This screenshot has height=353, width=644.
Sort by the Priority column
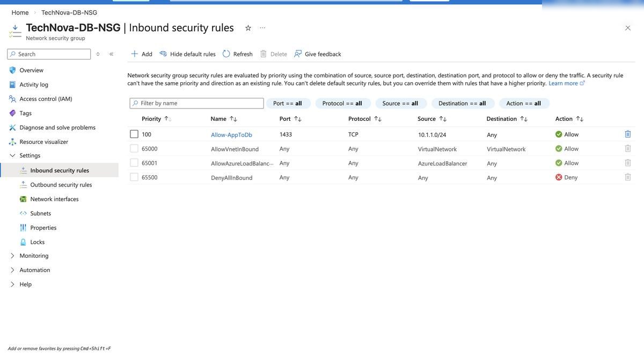pos(156,119)
